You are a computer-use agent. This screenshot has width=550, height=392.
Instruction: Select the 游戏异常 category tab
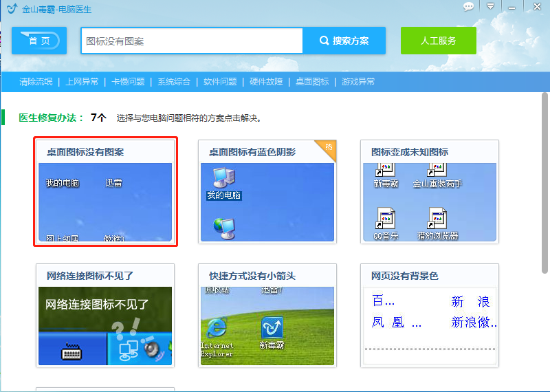click(358, 82)
